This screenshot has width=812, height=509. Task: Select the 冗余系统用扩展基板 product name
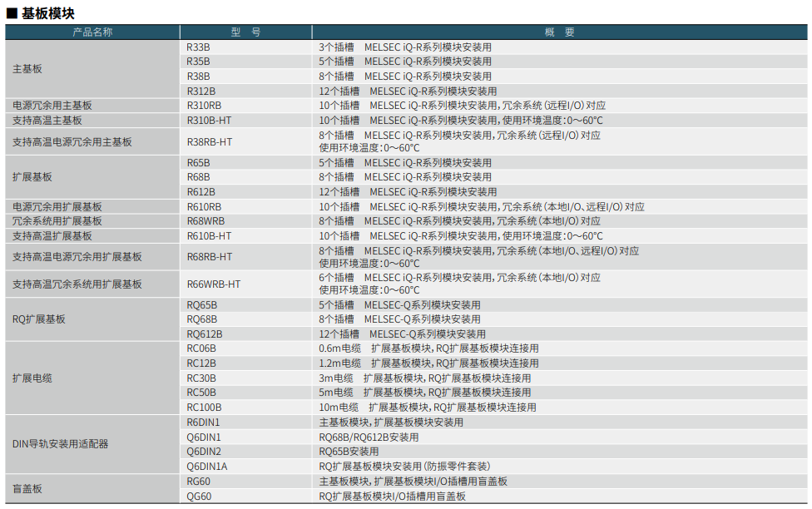pyautogui.click(x=57, y=220)
